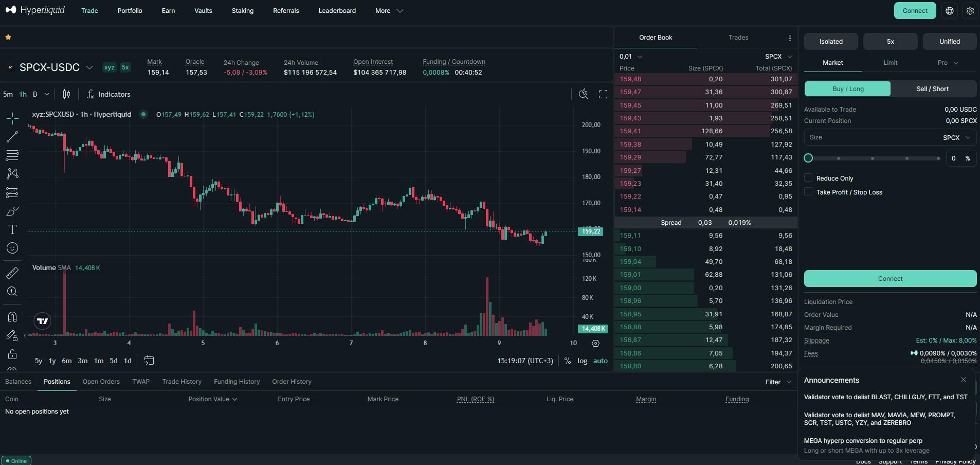Click the 159,11 bid price row
The height and width of the screenshot is (465, 980).
(x=706, y=236)
